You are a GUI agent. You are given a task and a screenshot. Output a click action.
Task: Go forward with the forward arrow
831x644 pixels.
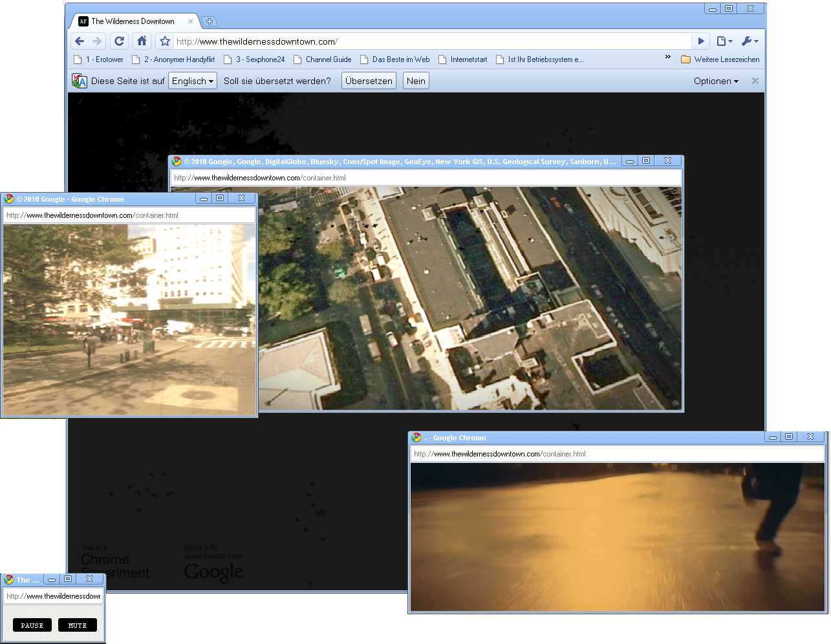pyautogui.click(x=97, y=41)
